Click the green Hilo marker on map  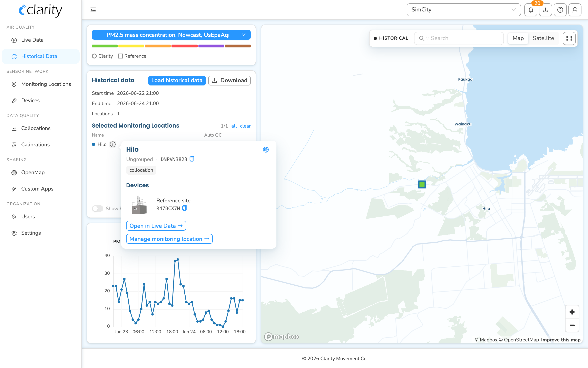tap(422, 184)
